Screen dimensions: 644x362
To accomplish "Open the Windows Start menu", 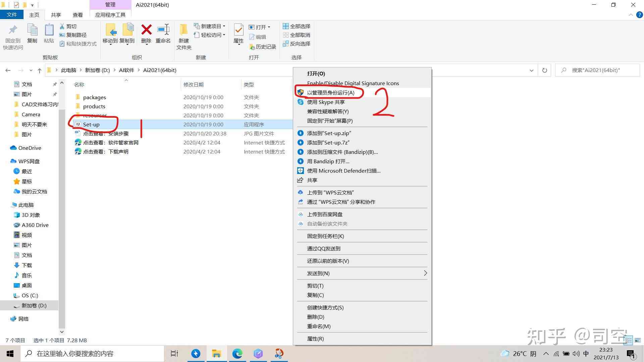I will point(10,354).
